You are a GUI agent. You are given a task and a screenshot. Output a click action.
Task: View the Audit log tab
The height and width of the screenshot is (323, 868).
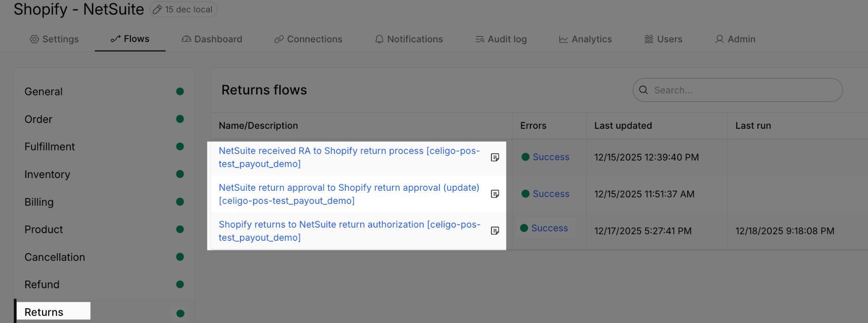point(501,39)
